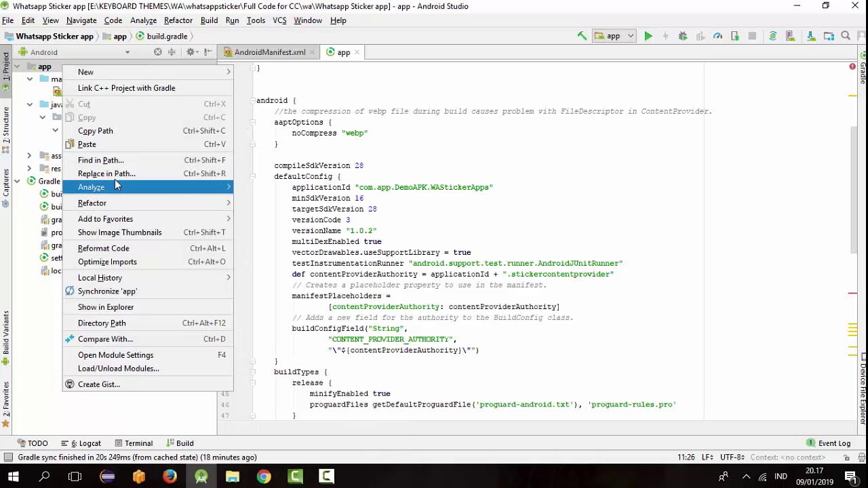Open the SDK Manager icon

tap(811, 36)
